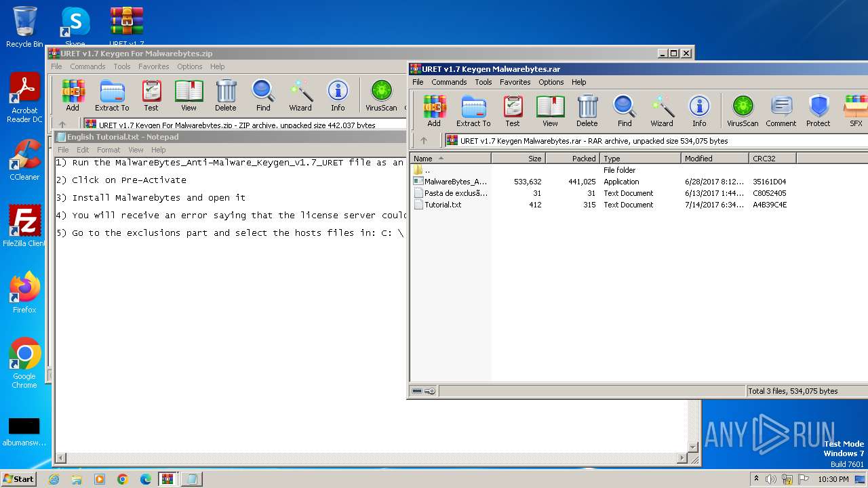Click Find in the RAR window toolbar
868x488 pixels.
pos(625,111)
